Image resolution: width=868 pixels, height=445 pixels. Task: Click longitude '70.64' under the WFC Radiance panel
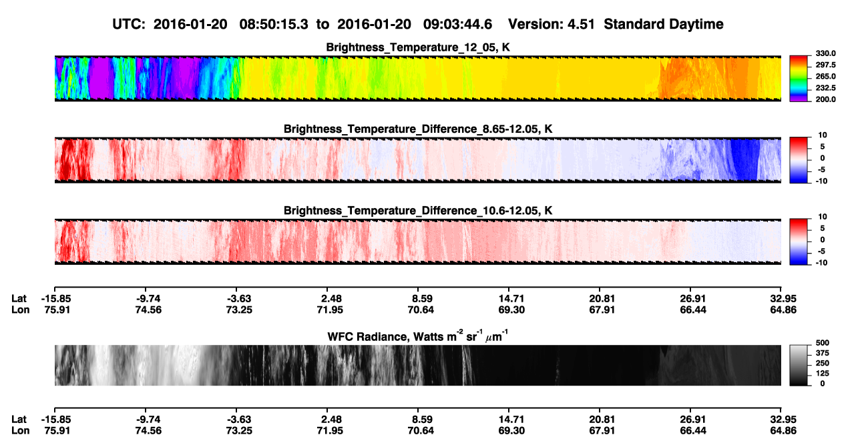(422, 430)
